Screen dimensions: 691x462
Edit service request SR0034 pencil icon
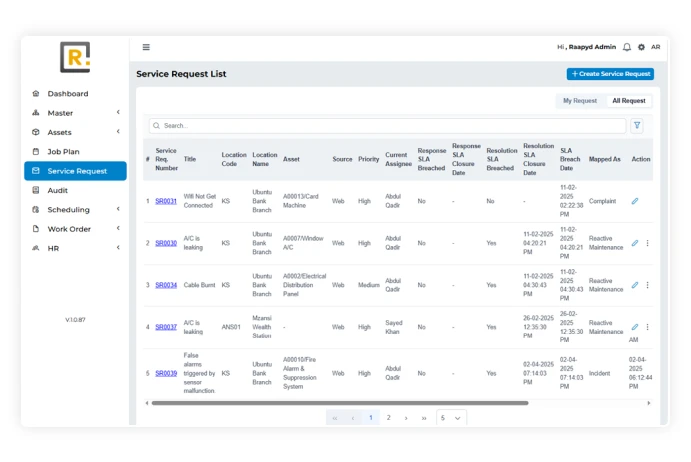click(635, 285)
